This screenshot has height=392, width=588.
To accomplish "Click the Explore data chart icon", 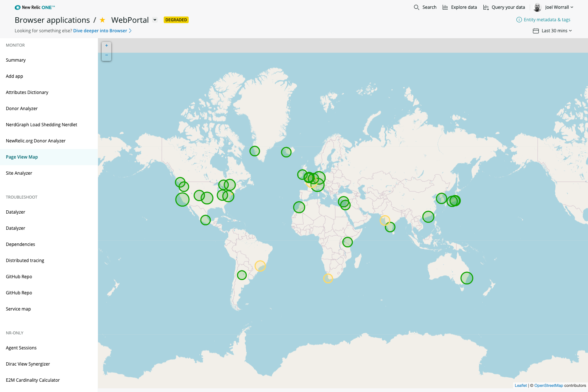I will [445, 7].
